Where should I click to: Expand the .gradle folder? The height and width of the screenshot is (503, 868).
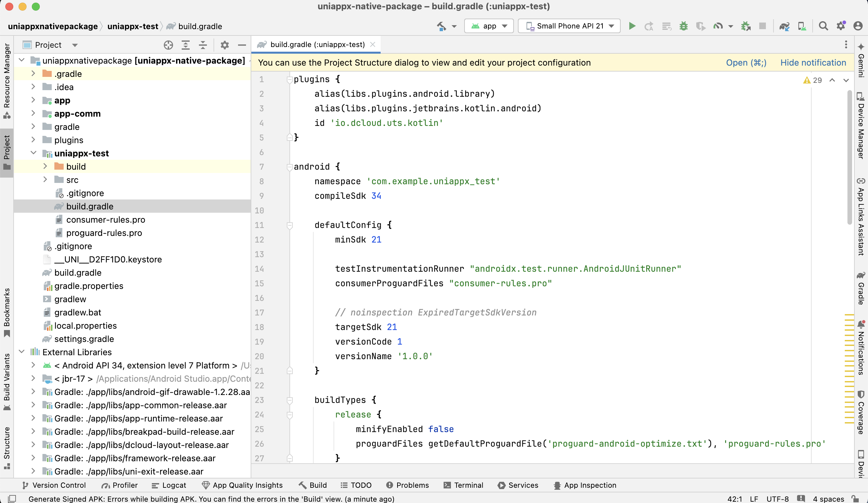[x=33, y=74]
